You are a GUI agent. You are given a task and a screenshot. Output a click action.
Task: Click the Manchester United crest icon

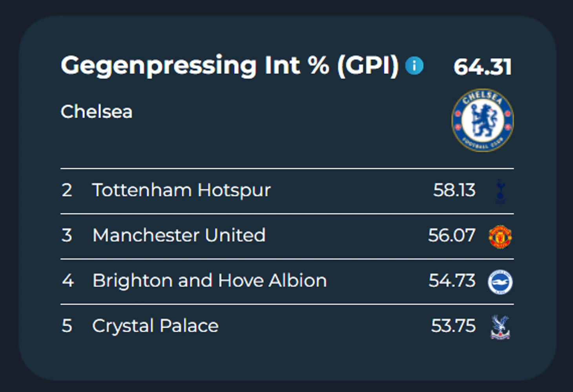pos(500,237)
